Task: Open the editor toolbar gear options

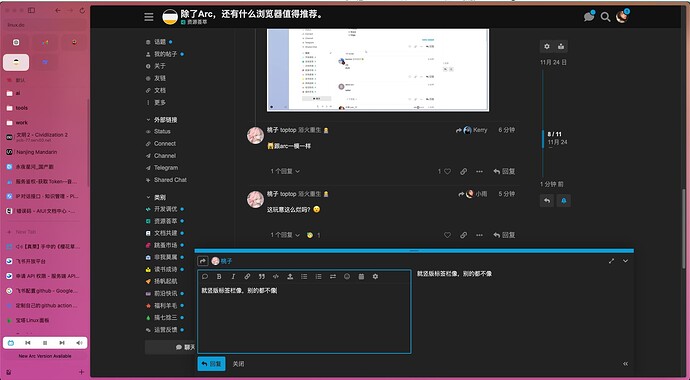Action: 375,277
